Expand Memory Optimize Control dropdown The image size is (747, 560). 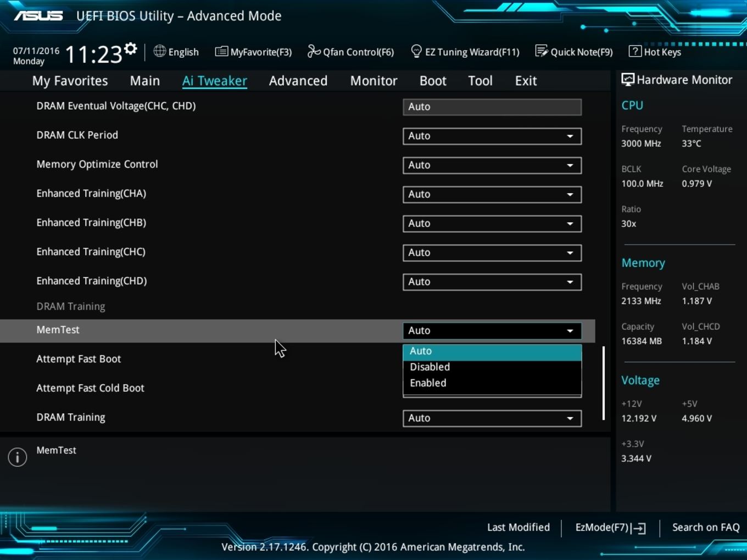[x=492, y=165]
